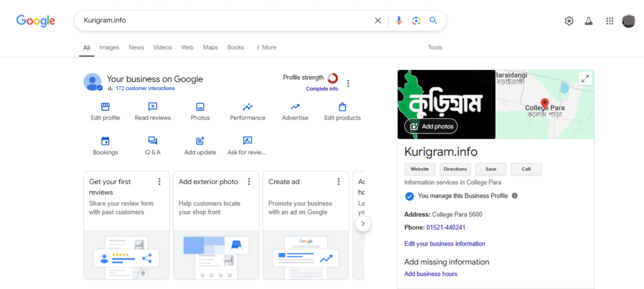Click the Directions button
The width and height of the screenshot is (644, 289).
(x=455, y=169)
